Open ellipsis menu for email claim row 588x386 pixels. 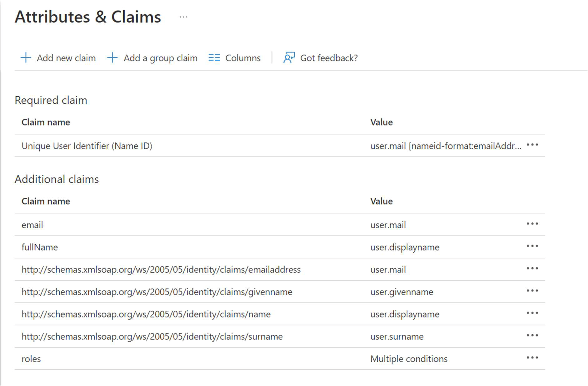(x=532, y=224)
